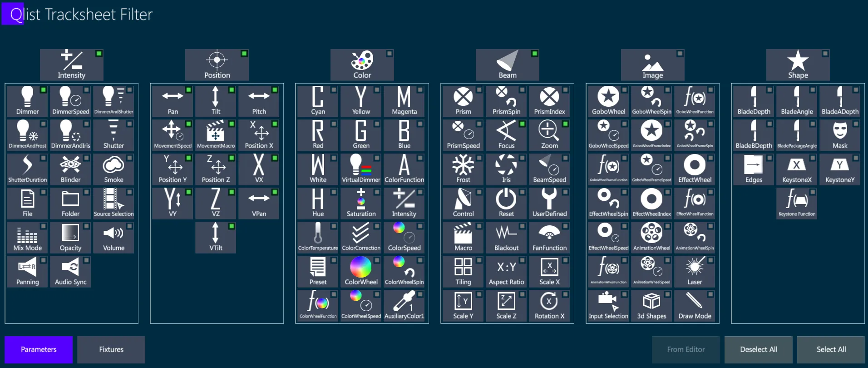
Task: Toggle the Intensity group header
Action: [72, 65]
